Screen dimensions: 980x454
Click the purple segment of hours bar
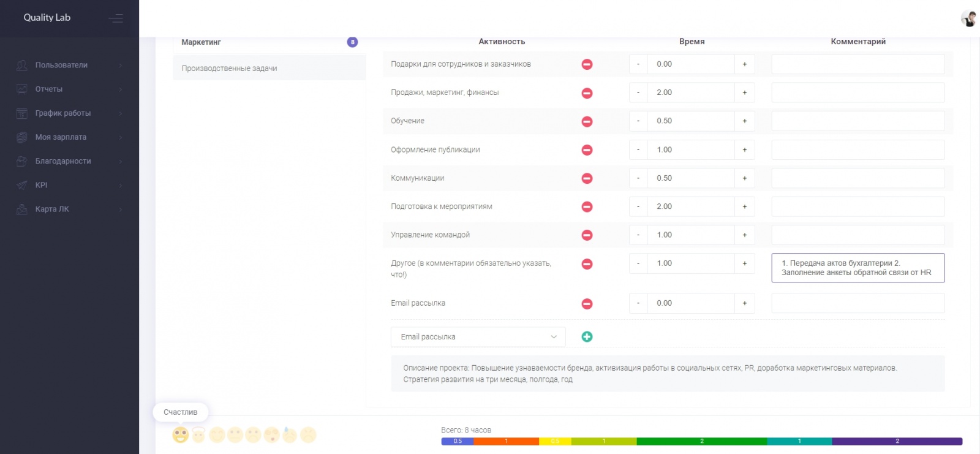point(897,441)
